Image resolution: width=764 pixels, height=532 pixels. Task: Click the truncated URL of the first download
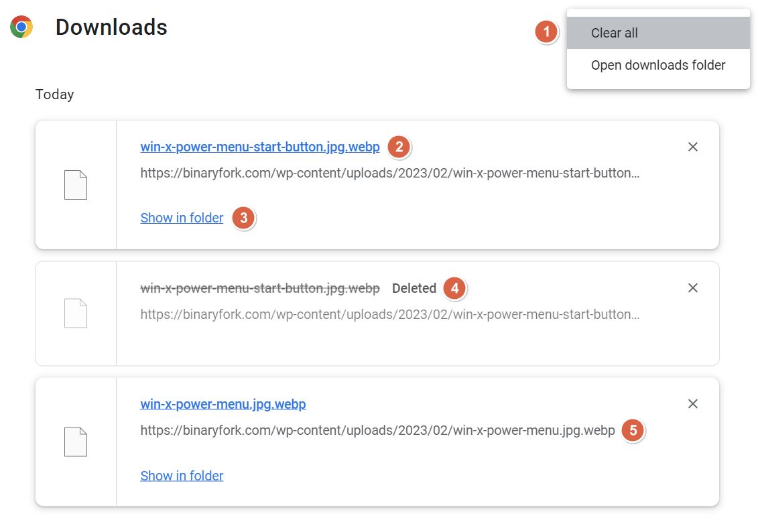pos(391,174)
